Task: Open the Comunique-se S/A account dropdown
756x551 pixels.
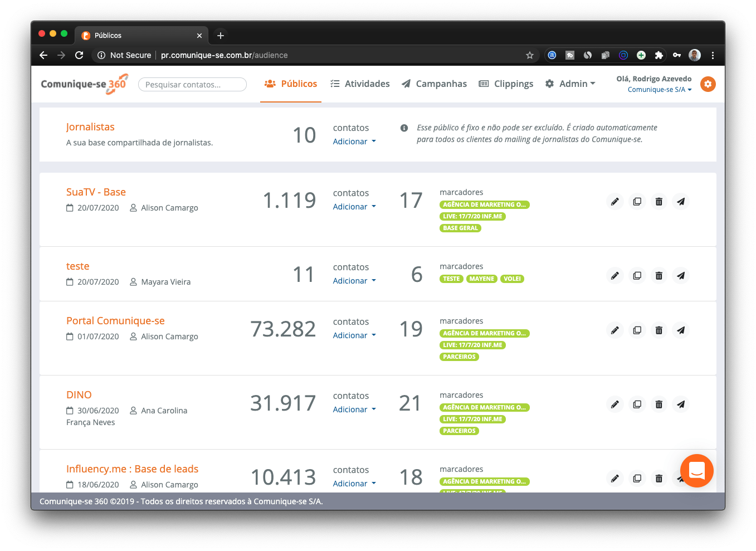Action: [660, 90]
